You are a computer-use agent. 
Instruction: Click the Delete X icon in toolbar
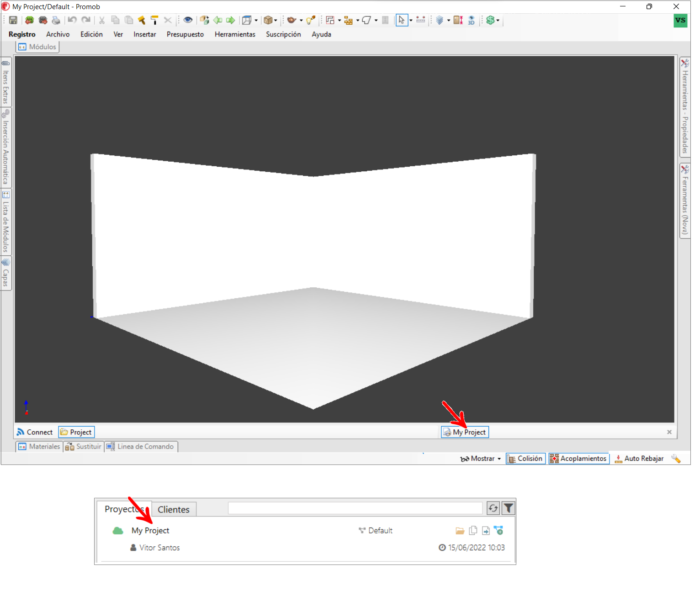[x=168, y=20]
